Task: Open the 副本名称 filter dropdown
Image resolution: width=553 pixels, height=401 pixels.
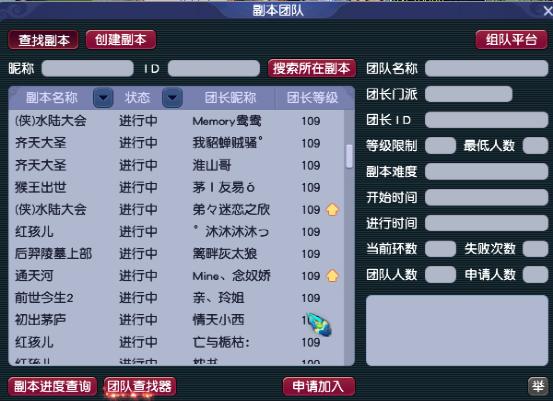Action: (103, 97)
